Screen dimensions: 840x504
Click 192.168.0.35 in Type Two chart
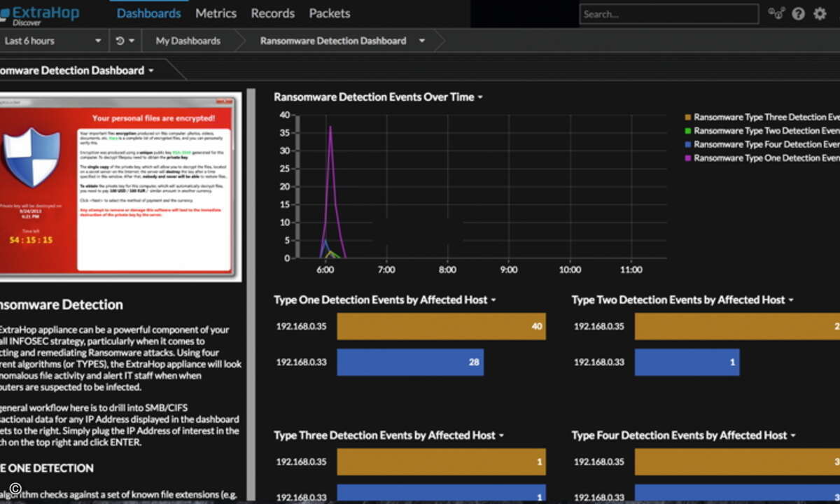click(x=598, y=326)
